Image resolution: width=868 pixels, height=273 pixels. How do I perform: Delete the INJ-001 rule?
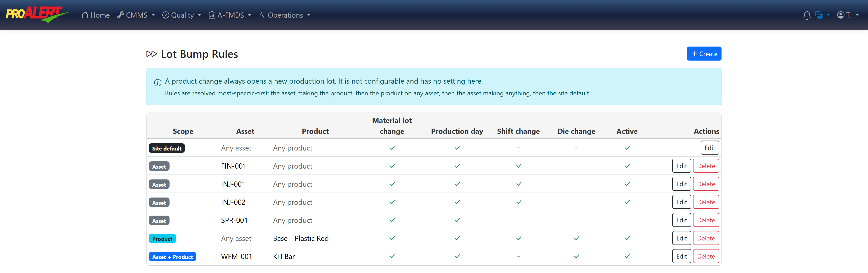(x=706, y=184)
